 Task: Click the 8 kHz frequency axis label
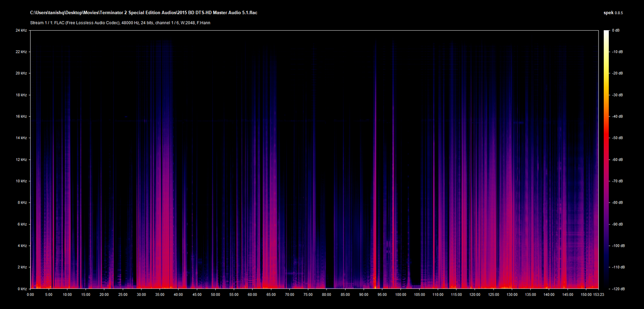click(x=23, y=203)
